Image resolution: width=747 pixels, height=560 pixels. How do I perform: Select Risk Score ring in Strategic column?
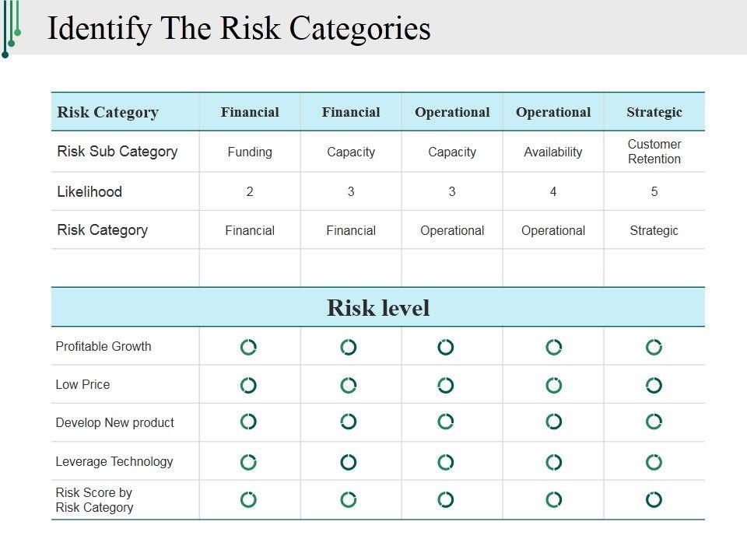click(654, 499)
